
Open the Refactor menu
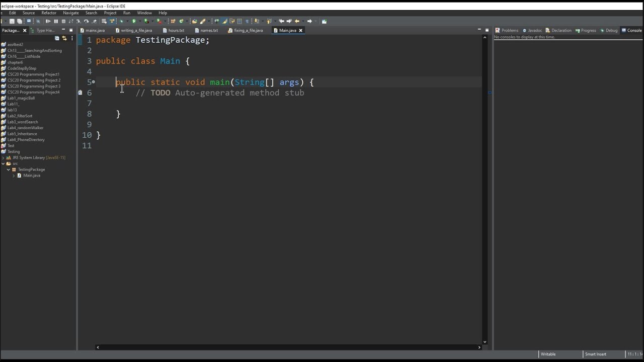[49, 13]
